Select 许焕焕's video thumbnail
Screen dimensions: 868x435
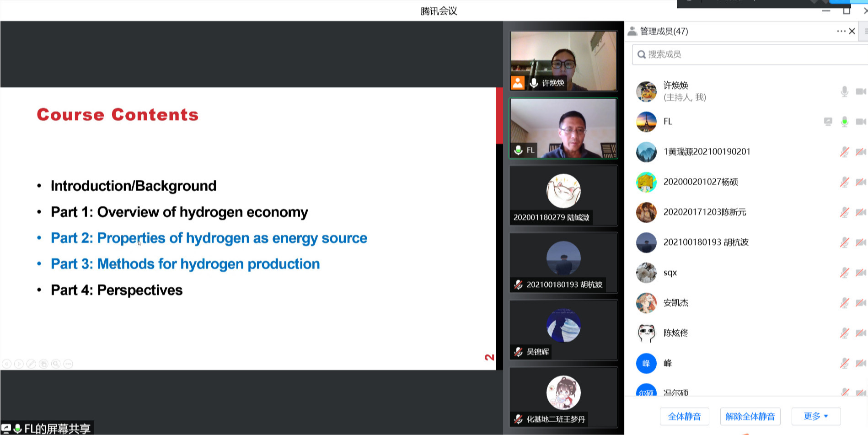point(563,61)
